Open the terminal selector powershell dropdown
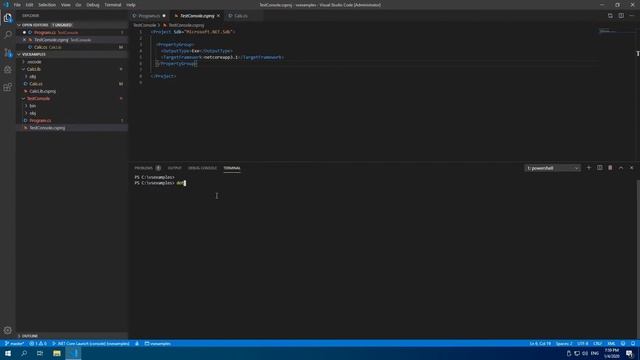 pos(552,168)
